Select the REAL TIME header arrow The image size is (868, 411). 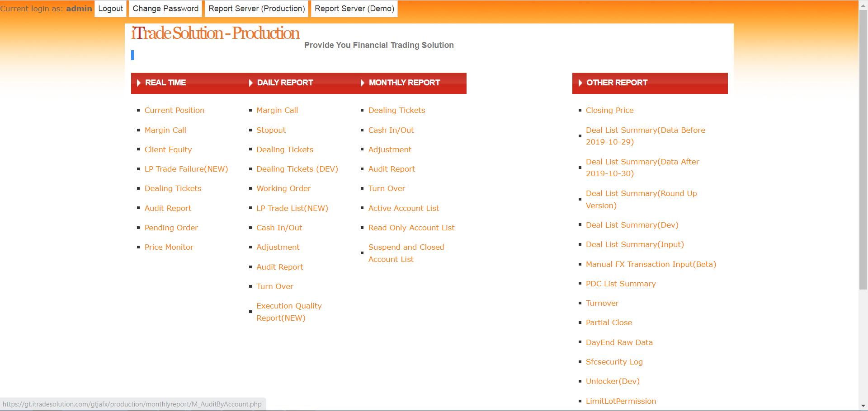139,83
